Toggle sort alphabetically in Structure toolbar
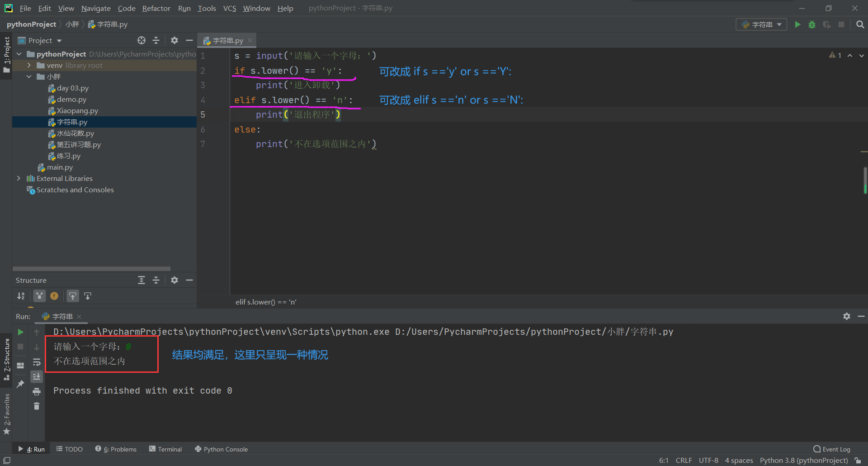The width and height of the screenshot is (868, 466). pyautogui.click(x=21, y=296)
